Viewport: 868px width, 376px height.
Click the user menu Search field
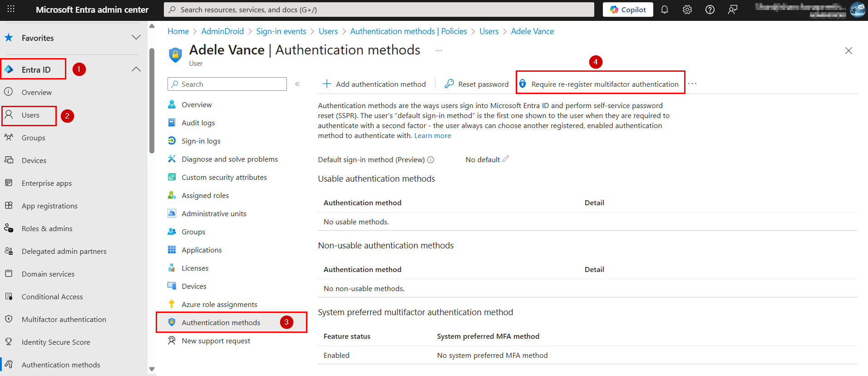pyautogui.click(x=227, y=84)
